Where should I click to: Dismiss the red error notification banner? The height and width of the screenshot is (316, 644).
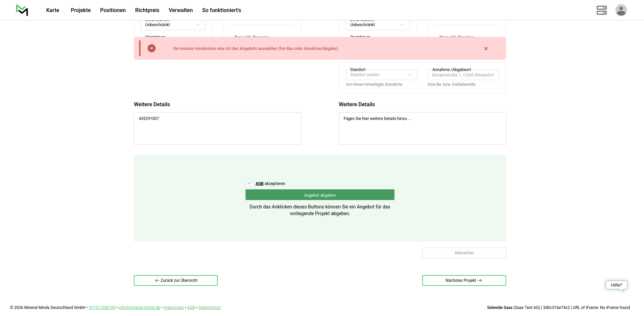coord(486,49)
